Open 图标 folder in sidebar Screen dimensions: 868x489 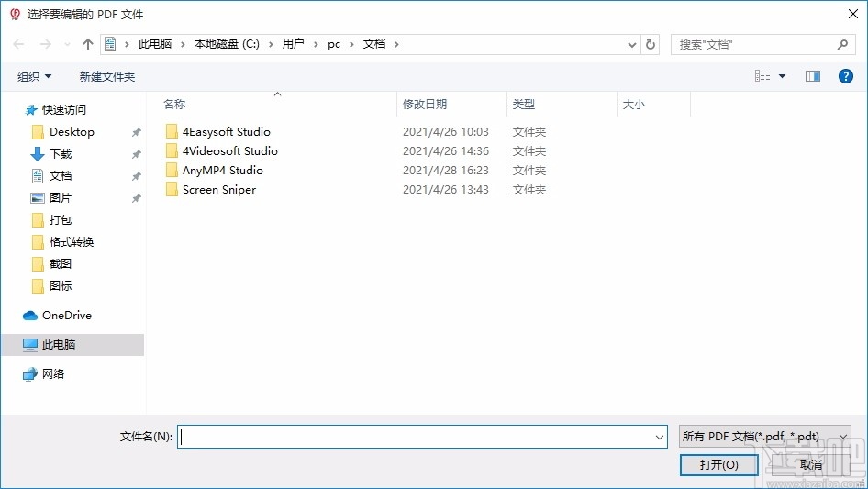[x=61, y=285]
